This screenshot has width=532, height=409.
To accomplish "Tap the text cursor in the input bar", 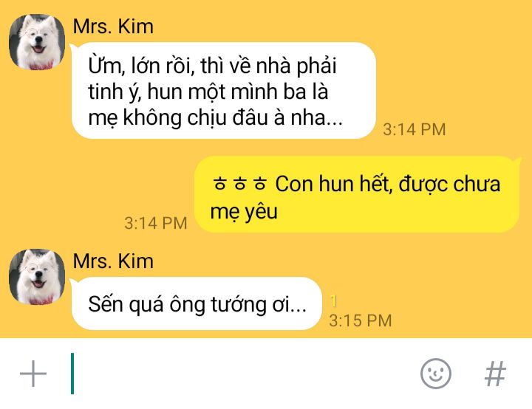I will (x=72, y=374).
